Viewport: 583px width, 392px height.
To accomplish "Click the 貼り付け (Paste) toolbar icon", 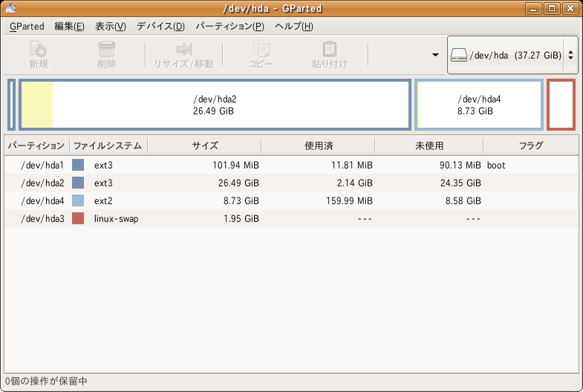I will (x=330, y=55).
